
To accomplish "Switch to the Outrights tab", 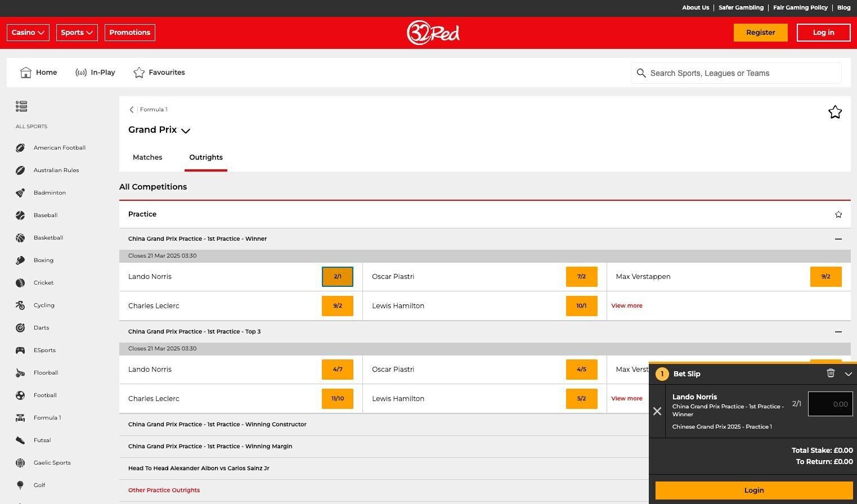I will coord(206,157).
